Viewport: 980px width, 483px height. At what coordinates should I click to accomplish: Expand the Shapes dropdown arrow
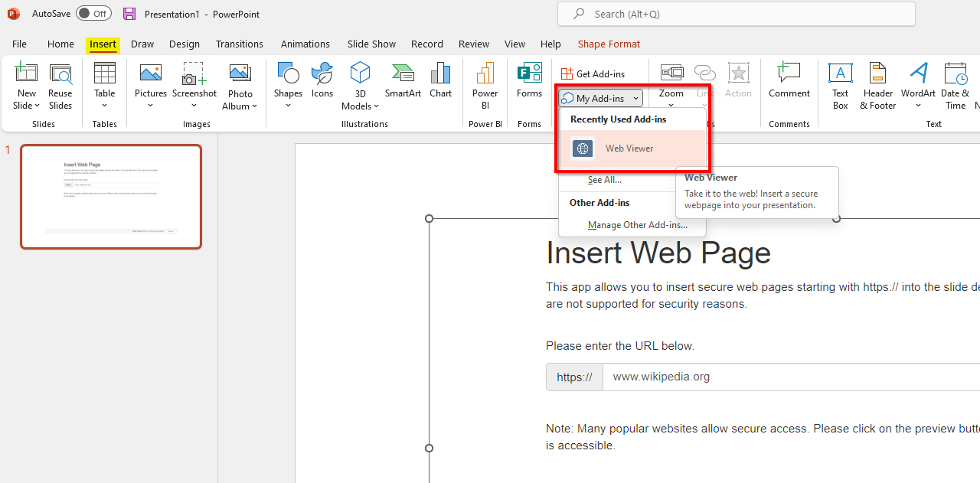pos(288,106)
